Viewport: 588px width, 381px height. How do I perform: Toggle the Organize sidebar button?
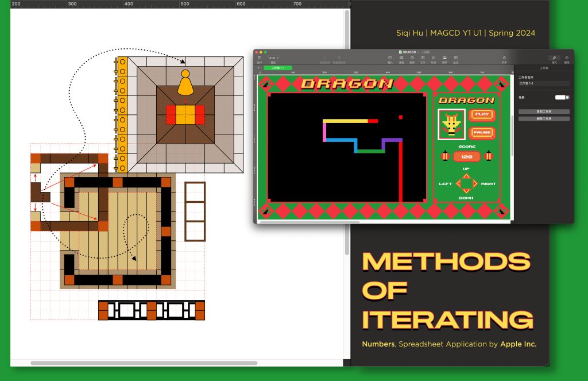[567, 59]
